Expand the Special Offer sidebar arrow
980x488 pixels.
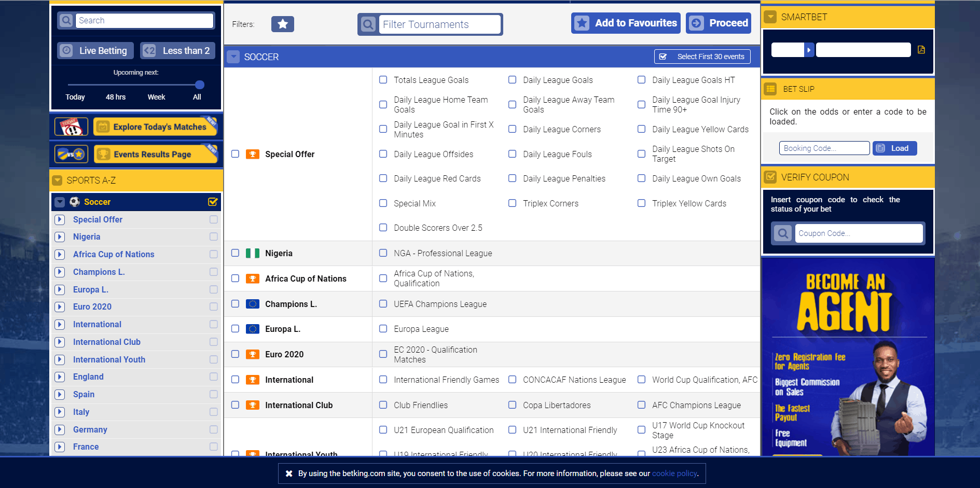[60, 219]
